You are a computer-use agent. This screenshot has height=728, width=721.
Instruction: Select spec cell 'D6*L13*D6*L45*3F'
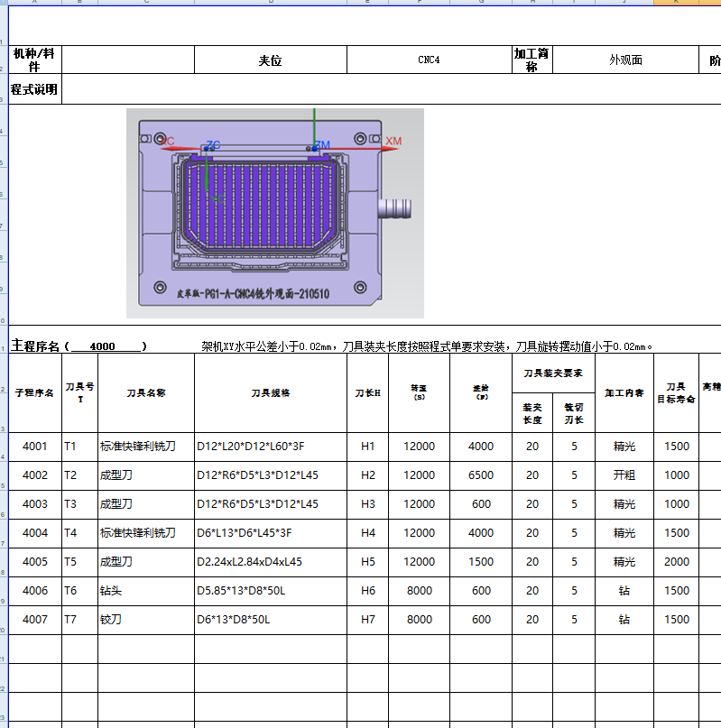(271, 533)
